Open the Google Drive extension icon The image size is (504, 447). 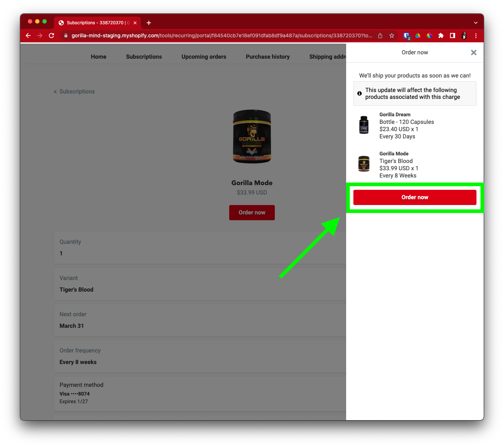(418, 35)
